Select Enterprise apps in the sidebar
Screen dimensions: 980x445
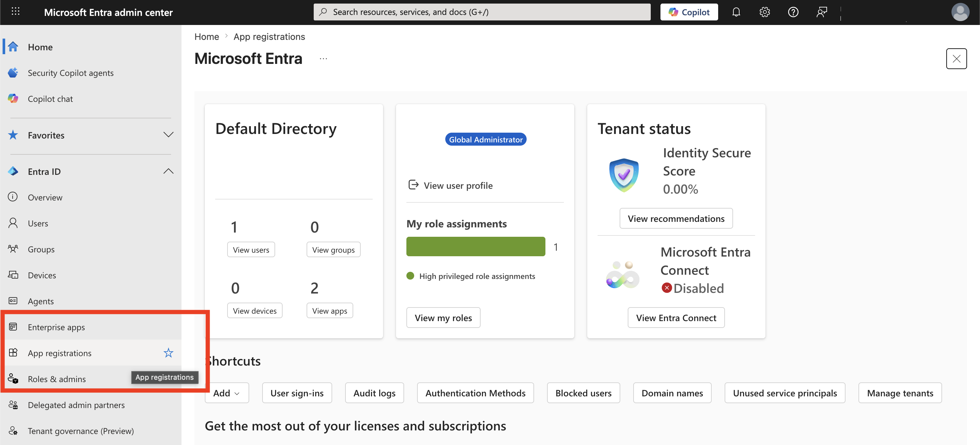(91, 327)
